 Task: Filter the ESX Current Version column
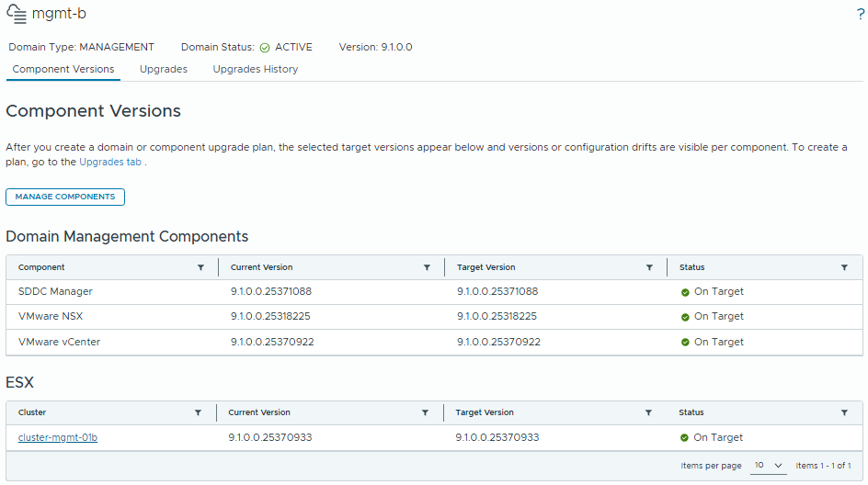coord(425,412)
